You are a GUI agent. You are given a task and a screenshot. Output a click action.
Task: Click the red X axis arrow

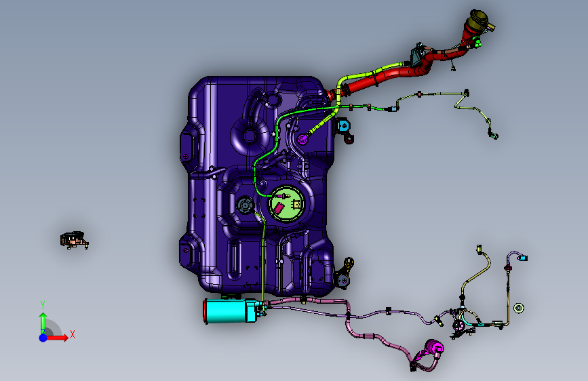coord(58,338)
